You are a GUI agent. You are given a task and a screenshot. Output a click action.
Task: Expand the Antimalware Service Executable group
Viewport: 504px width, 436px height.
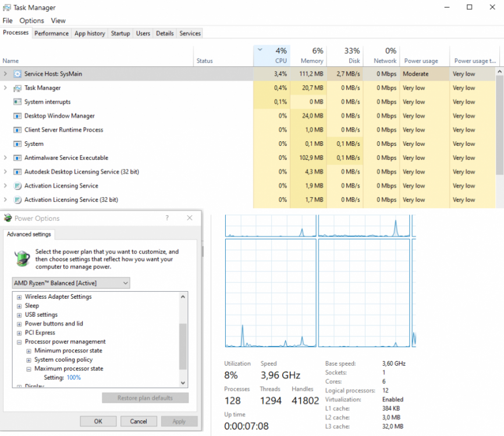click(x=5, y=158)
